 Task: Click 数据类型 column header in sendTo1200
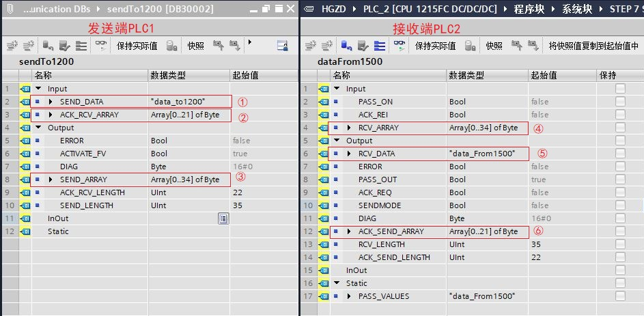pyautogui.click(x=189, y=76)
